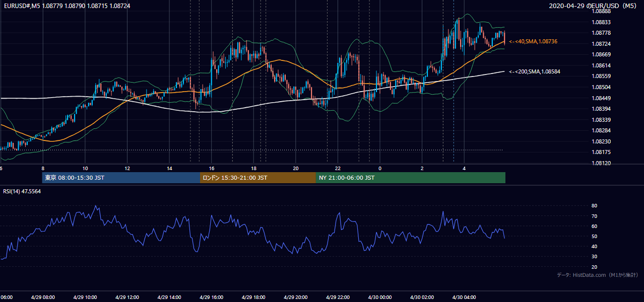Click the RSI(14) 47.5564 indicator label
This screenshot has width=644, height=302.
pyautogui.click(x=22, y=191)
